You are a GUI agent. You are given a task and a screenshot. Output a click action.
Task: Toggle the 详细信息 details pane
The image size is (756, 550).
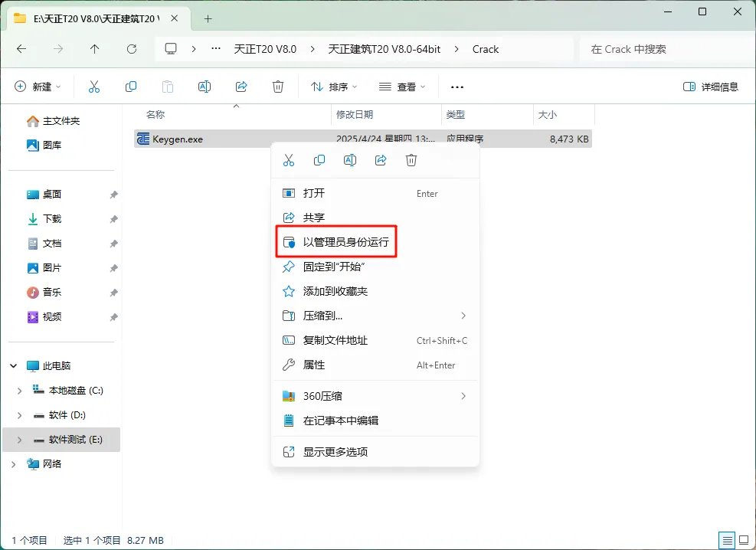711,87
